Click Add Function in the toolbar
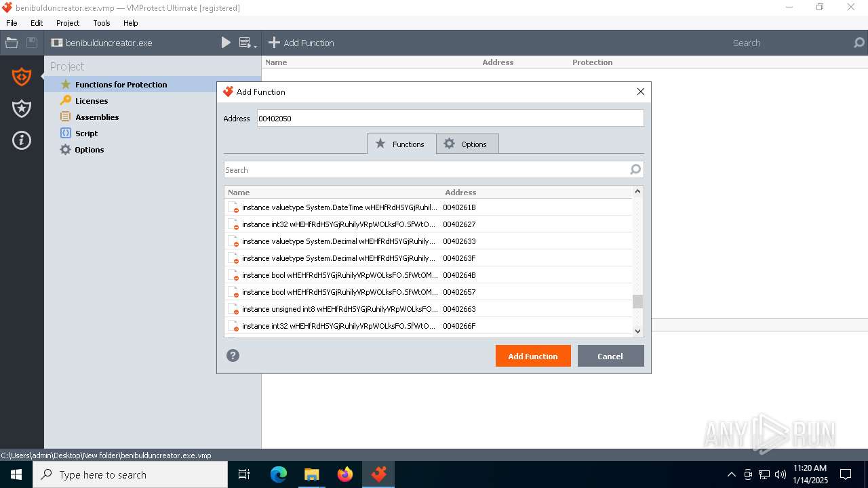The image size is (868, 488). pyautogui.click(x=301, y=43)
